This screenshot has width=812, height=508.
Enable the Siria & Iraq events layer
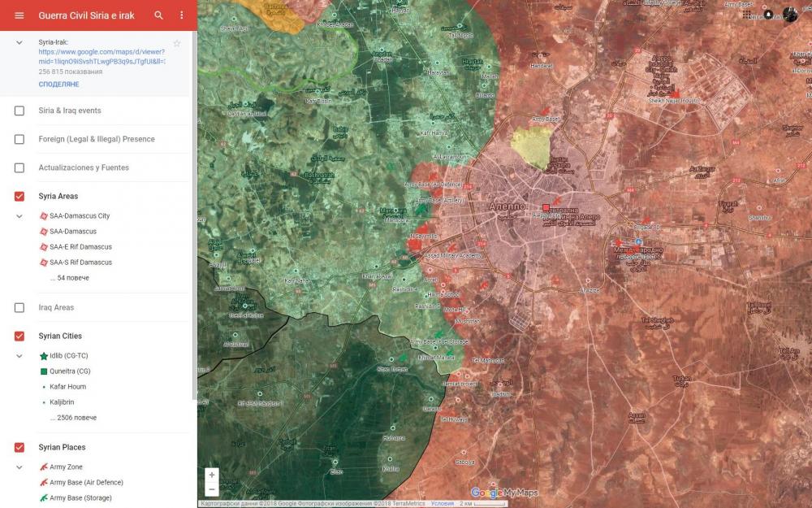(19, 111)
